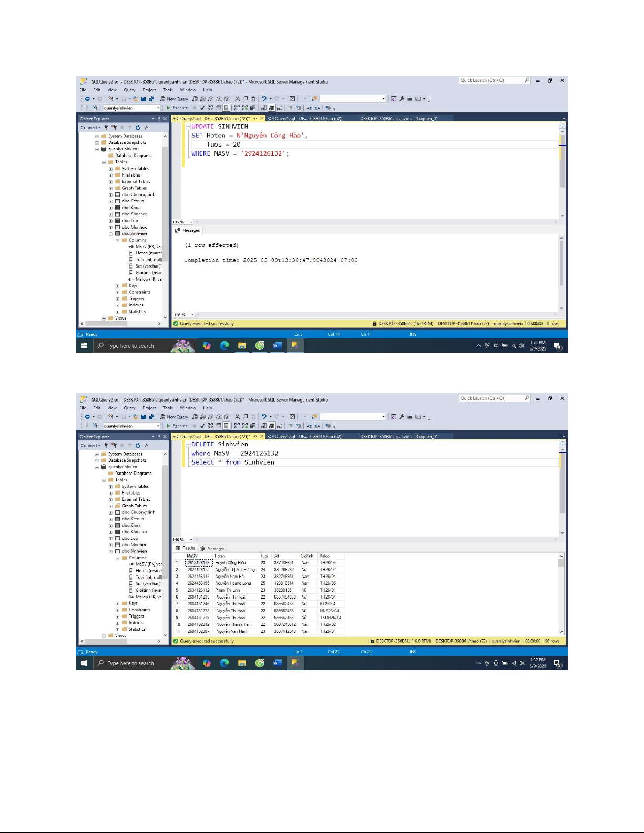Open the Connect dropdown in upper Object Explorer
The image size is (644, 833).
click(90, 128)
